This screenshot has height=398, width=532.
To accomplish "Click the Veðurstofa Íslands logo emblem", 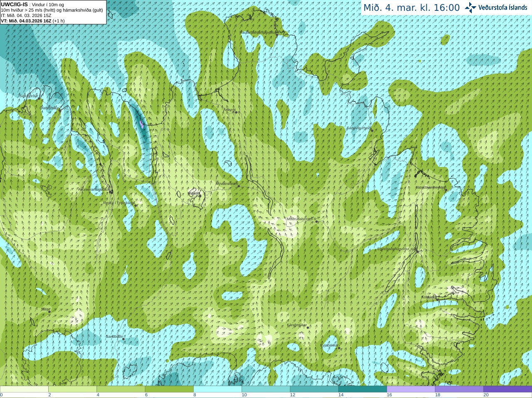I will coord(470,7).
